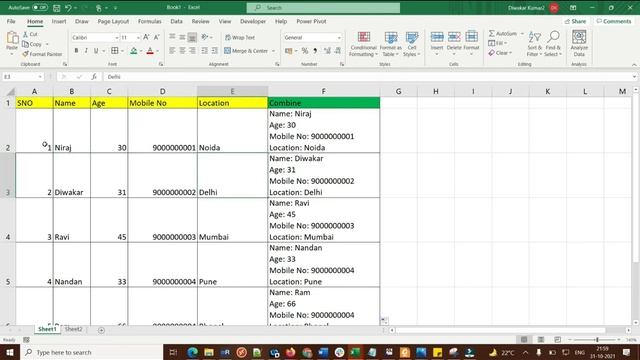Switch to the Page Layout tab
Viewport: 640px width, 360px height.
[x=113, y=21]
